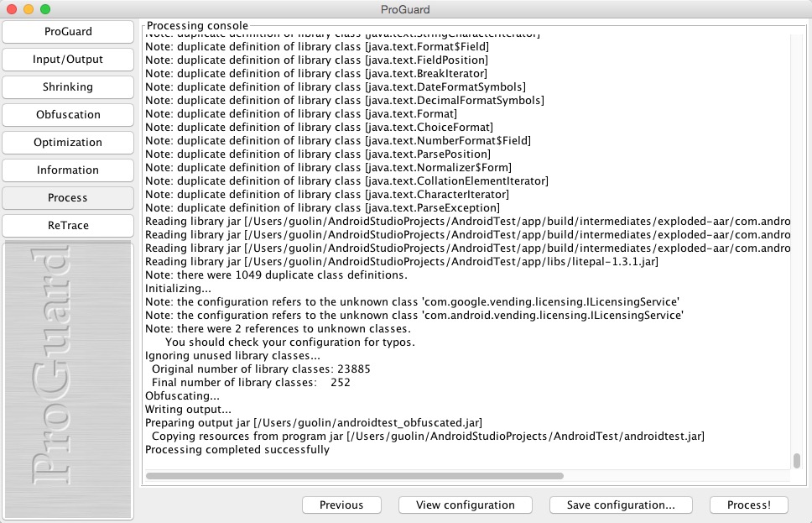Click the 'Obfuscating...' console line
This screenshot has width=812, height=523.
point(182,395)
